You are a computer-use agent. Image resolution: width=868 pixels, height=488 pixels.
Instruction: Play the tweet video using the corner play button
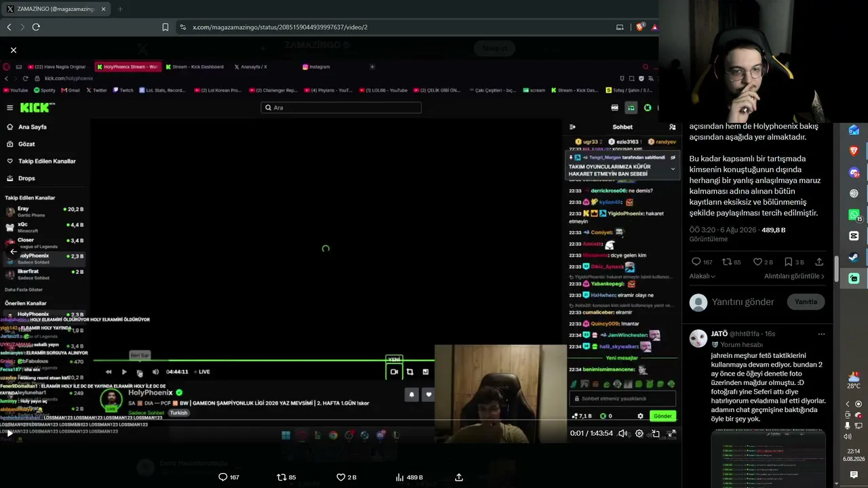pos(9,432)
